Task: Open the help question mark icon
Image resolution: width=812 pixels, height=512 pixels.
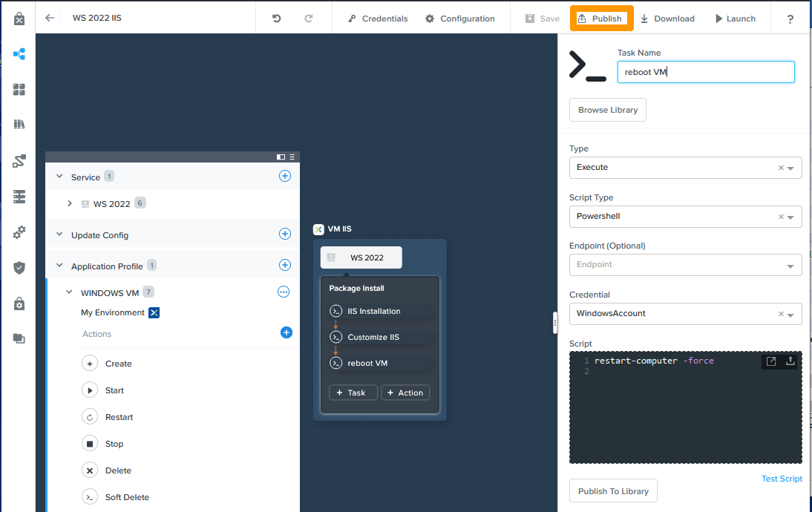Action: pos(790,19)
